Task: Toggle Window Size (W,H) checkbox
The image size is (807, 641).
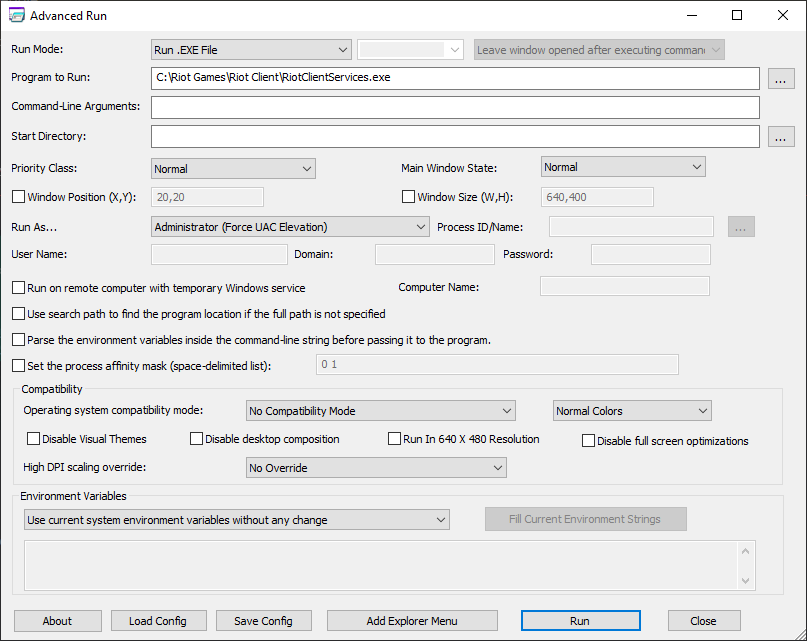Action: 408,197
